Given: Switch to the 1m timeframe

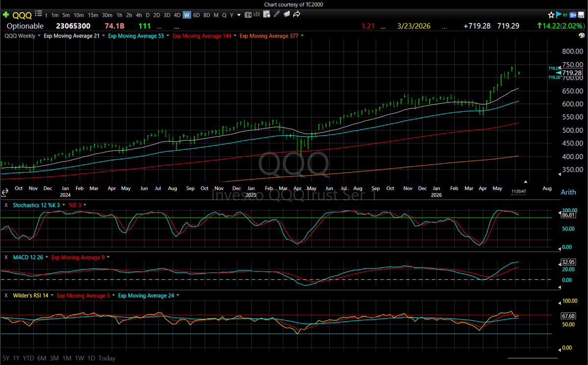Looking at the screenshot, I should pyautogui.click(x=55, y=15).
